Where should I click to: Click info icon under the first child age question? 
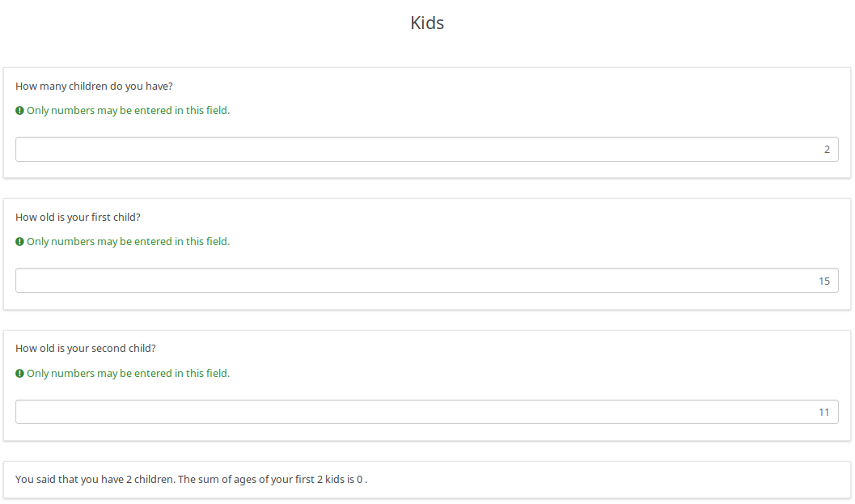(19, 242)
